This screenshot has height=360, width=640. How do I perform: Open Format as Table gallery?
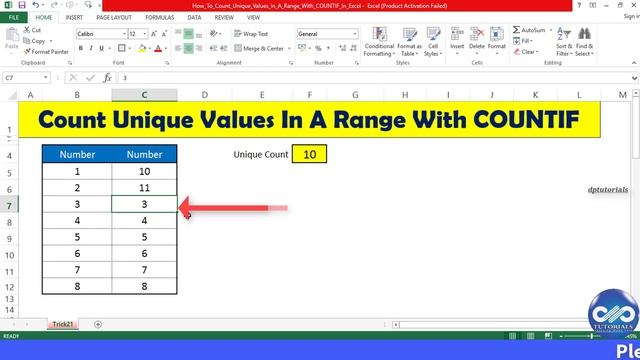(x=409, y=42)
